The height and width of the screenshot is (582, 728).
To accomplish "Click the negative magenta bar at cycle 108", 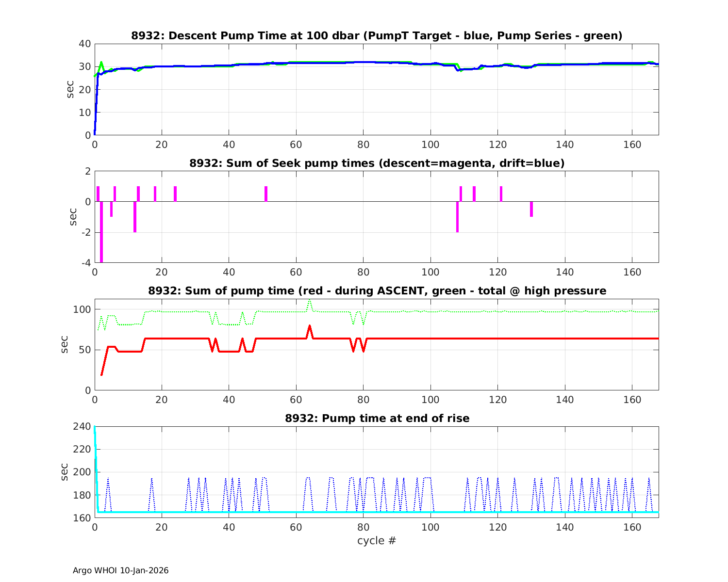I will [457, 217].
